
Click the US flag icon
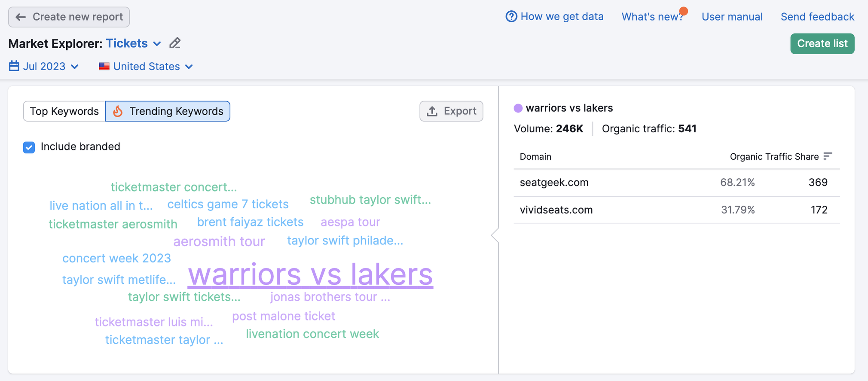point(104,67)
